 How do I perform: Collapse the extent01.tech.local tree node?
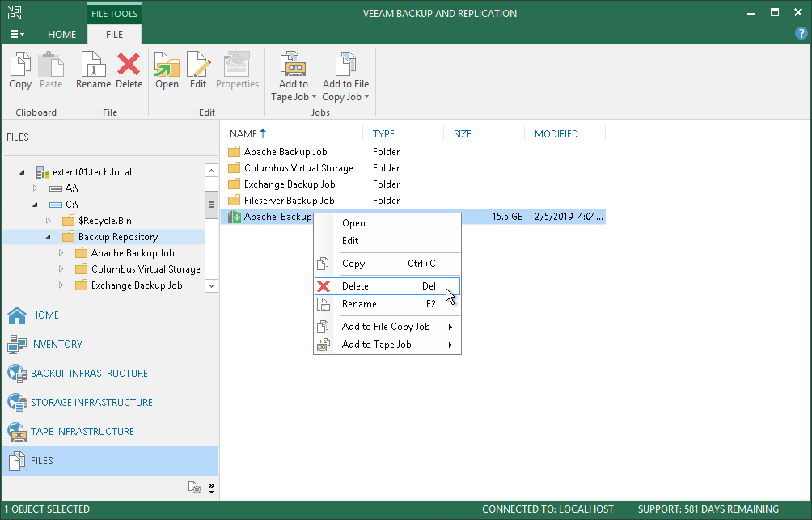coord(23,172)
